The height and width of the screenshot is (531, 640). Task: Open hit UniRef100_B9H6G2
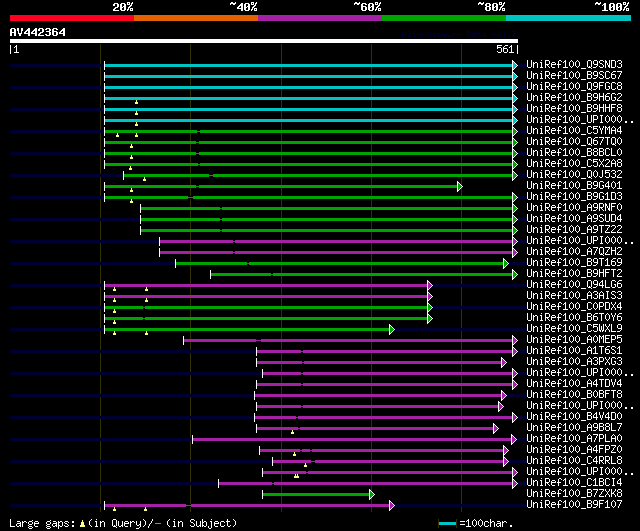(x=574, y=98)
